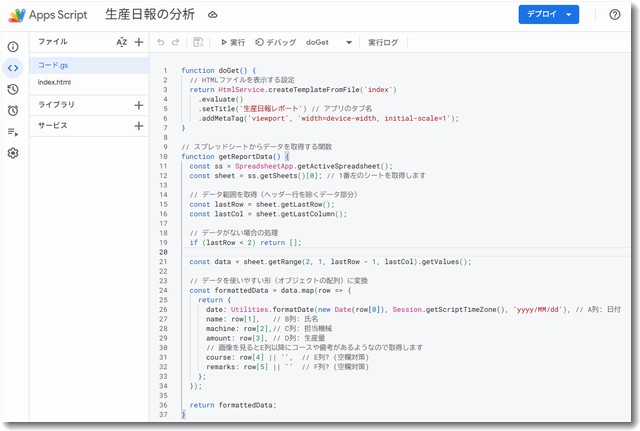Click the デバッグ debug button
Image resolution: width=640 pixels, height=431 pixels.
276,43
